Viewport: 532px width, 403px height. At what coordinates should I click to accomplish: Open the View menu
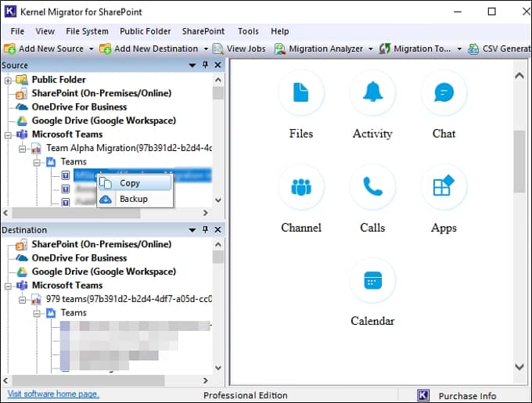pyautogui.click(x=45, y=31)
